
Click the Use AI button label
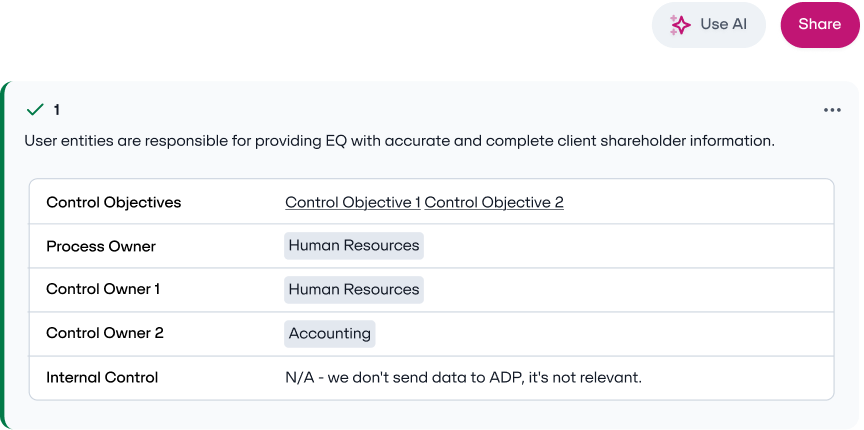pos(723,24)
